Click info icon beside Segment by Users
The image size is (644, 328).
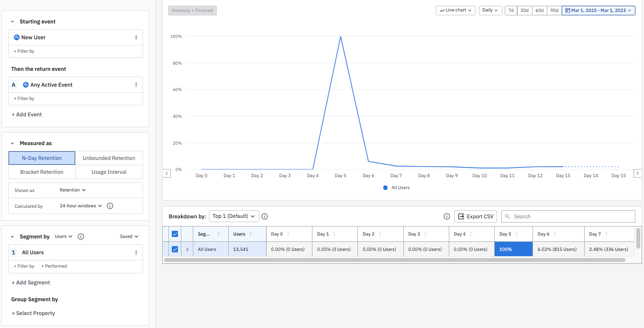point(81,237)
